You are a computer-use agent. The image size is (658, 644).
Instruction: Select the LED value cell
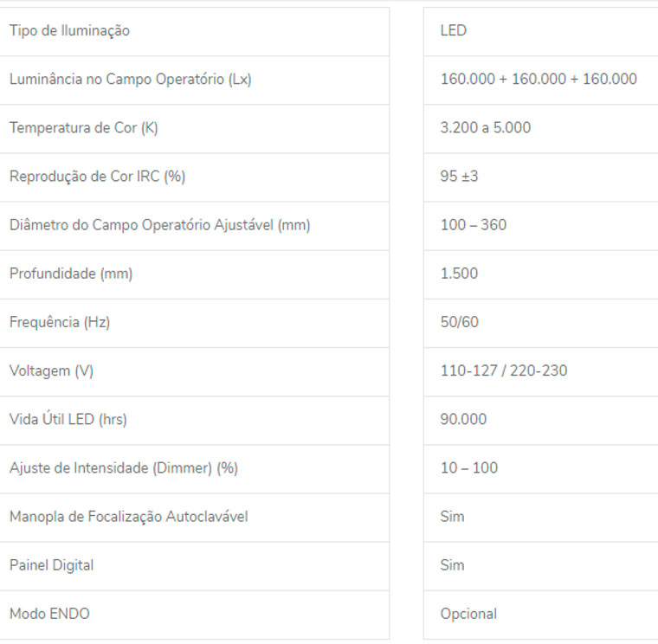tap(540, 31)
